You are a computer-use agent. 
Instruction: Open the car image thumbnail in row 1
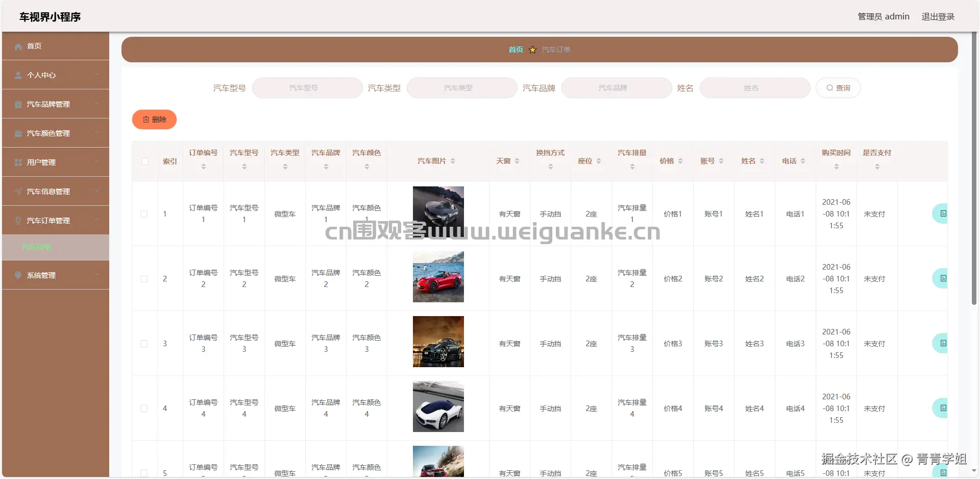point(438,212)
